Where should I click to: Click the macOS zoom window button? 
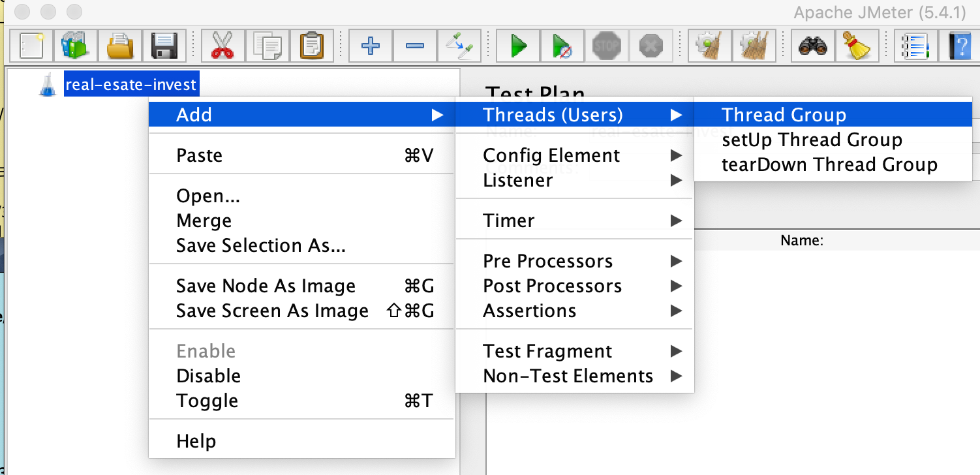tap(75, 12)
